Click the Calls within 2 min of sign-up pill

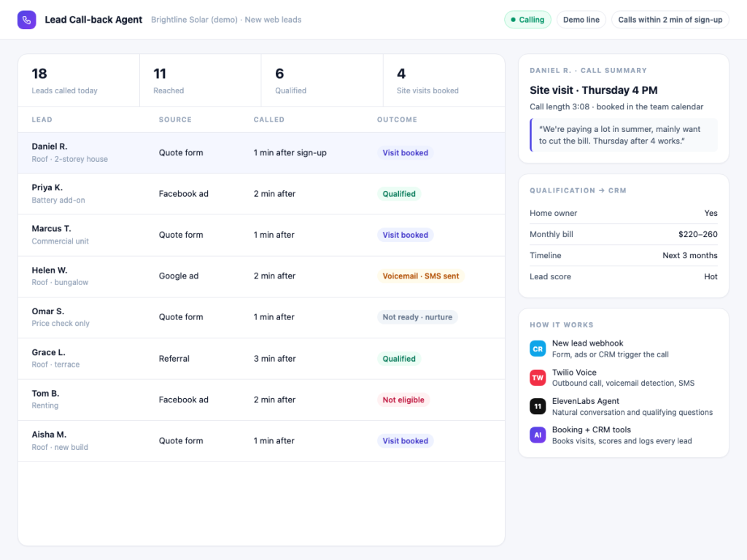(670, 20)
